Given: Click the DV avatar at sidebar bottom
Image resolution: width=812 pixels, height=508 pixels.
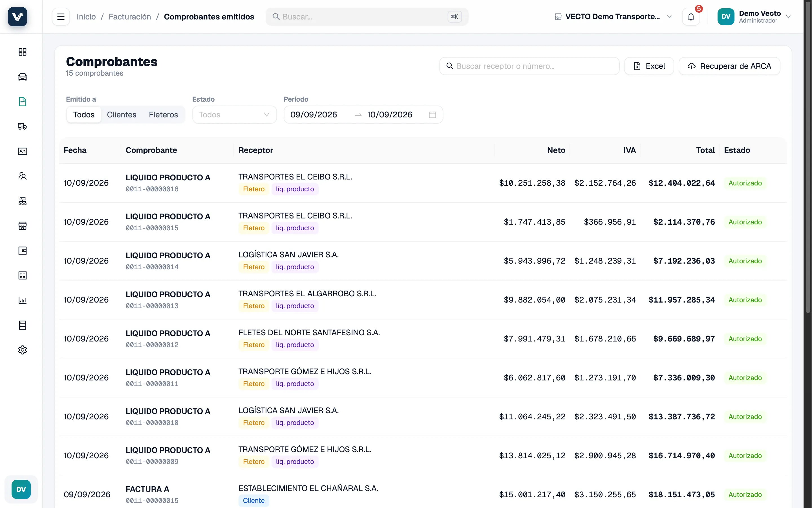Looking at the screenshot, I should (x=21, y=489).
